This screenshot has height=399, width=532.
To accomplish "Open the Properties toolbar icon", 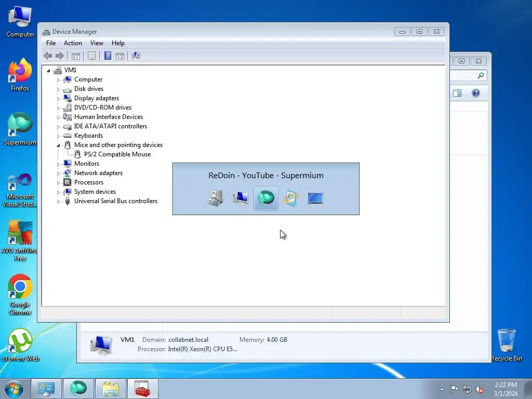I will pos(91,56).
